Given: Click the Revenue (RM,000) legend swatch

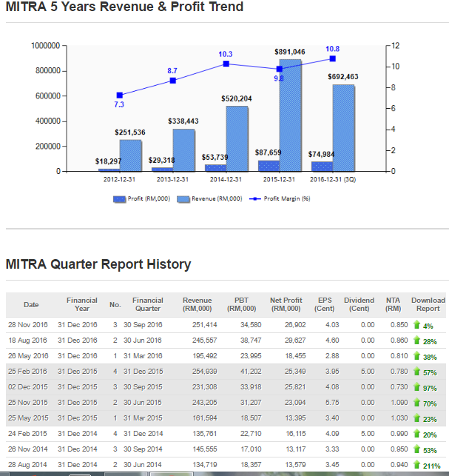Looking at the screenshot, I should coord(183,199).
